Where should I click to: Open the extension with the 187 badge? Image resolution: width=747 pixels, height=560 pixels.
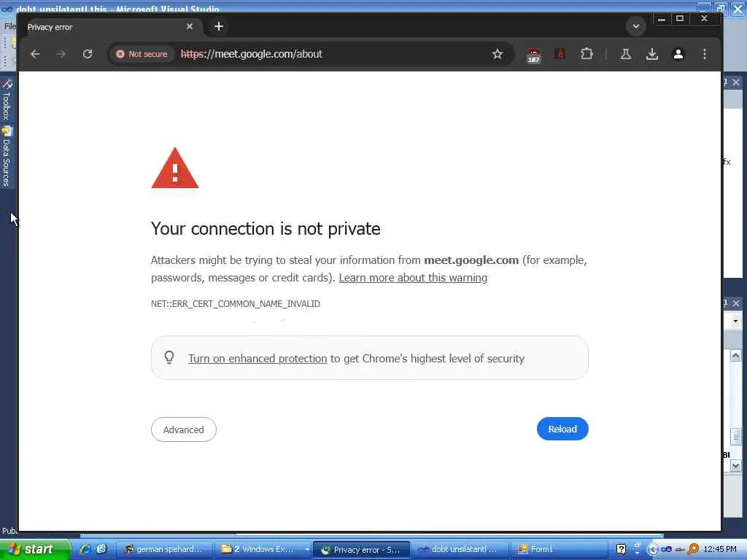click(533, 55)
